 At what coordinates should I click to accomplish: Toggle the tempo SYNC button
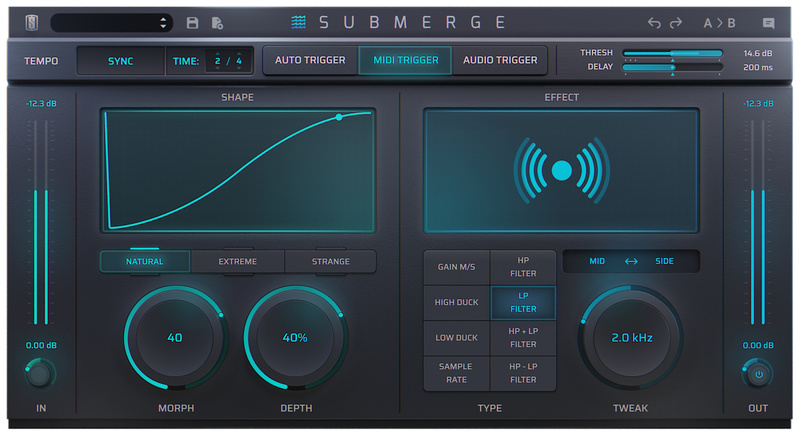(x=120, y=61)
